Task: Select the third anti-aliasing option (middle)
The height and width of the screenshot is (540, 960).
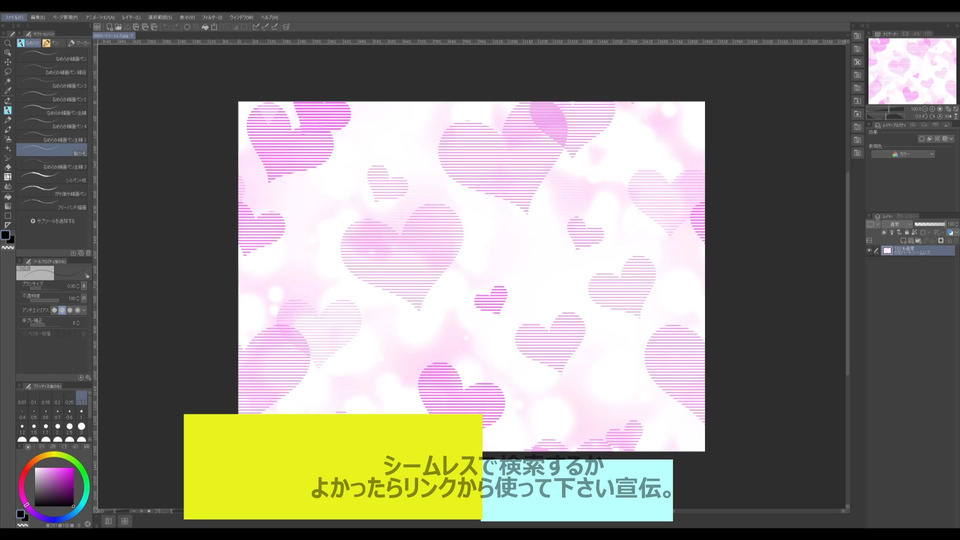Action: 69,310
